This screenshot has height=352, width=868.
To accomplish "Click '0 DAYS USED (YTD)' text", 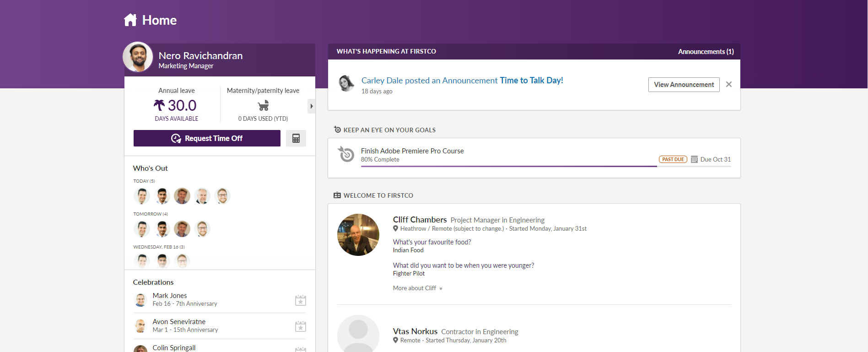I will coord(263,119).
